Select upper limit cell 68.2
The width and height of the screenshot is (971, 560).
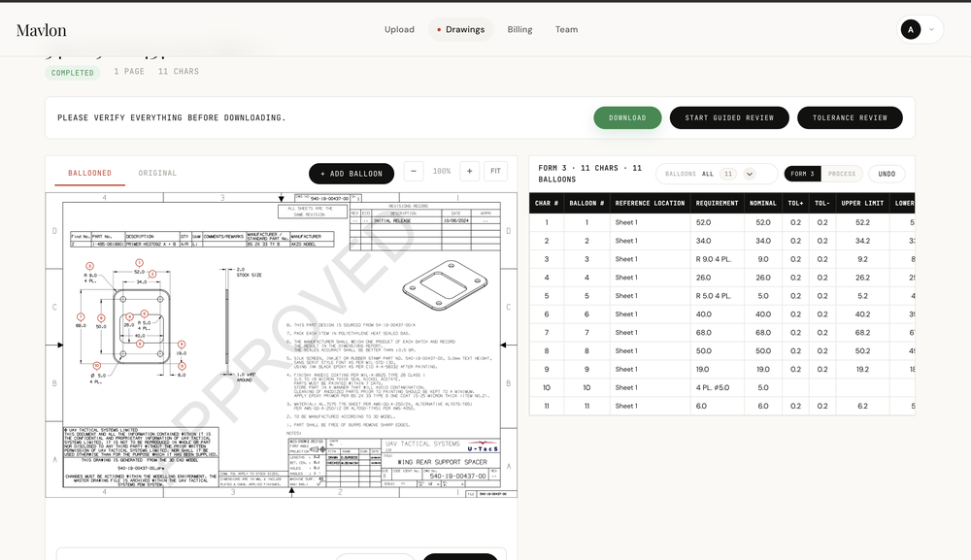tap(862, 332)
